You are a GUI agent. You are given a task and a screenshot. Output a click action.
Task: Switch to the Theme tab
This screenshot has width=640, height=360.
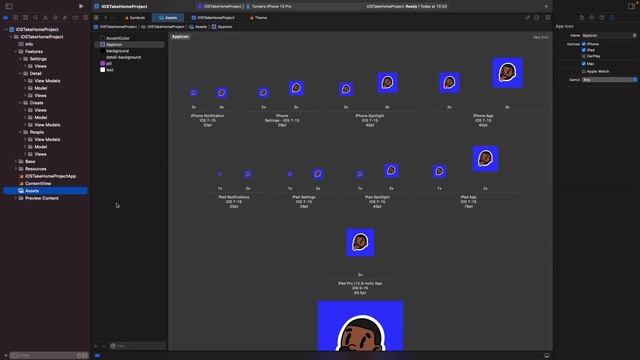click(x=258, y=18)
